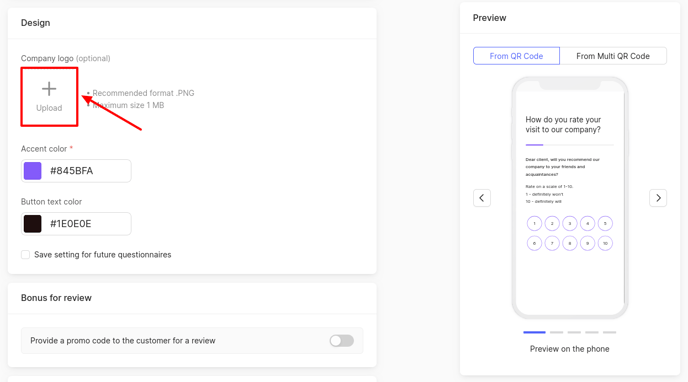Click the plus icon to upload logo
Image resolution: width=688 pixels, height=382 pixels.
[49, 89]
